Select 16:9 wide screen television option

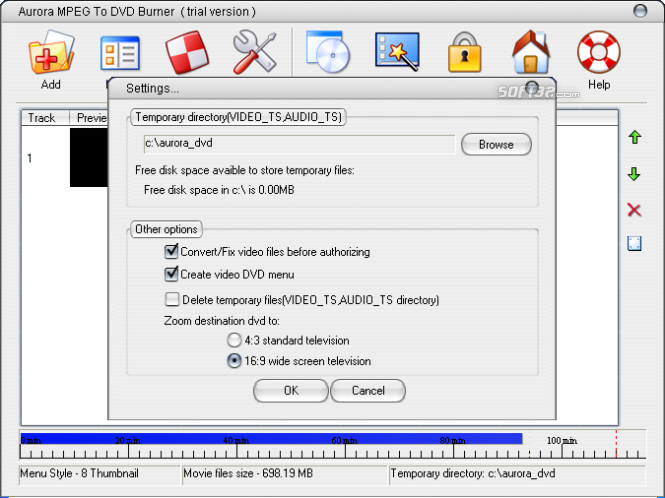coord(234,361)
